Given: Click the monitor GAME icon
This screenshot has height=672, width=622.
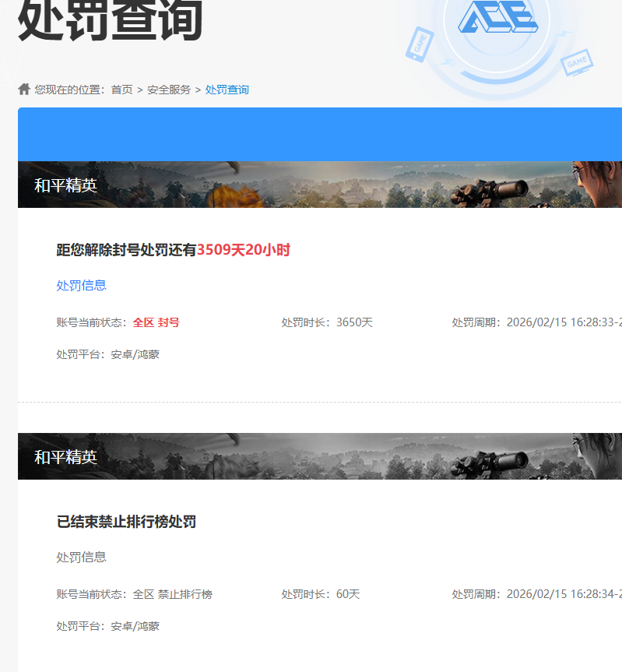Looking at the screenshot, I should coord(577,62).
